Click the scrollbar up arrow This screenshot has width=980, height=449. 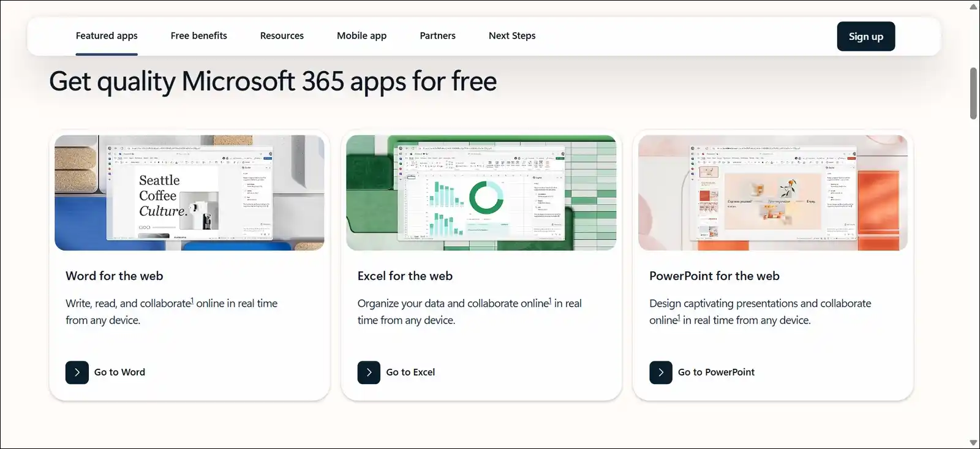(x=973, y=7)
